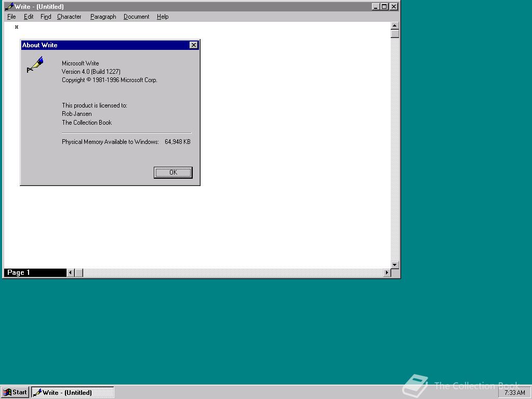Viewport: 532px width, 399px height.
Task: Click the horizontal scroll left arrow
Action: (71, 272)
